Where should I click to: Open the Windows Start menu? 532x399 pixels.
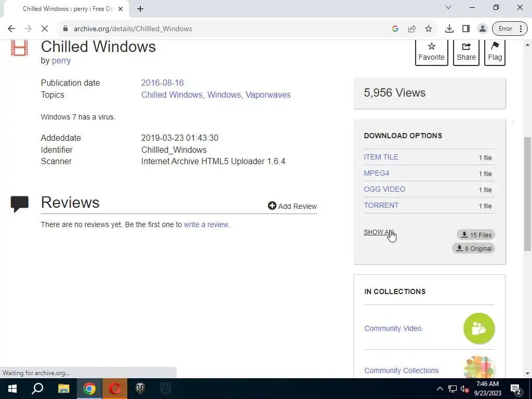(x=12, y=389)
